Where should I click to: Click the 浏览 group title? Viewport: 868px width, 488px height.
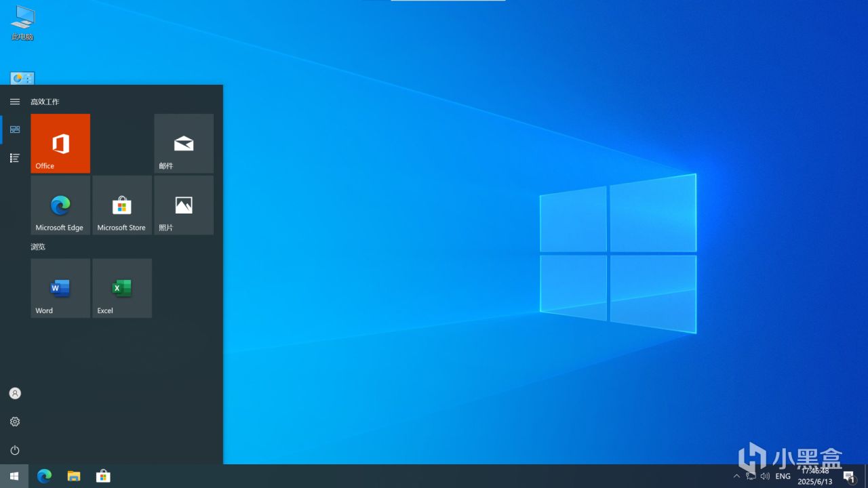(x=38, y=247)
